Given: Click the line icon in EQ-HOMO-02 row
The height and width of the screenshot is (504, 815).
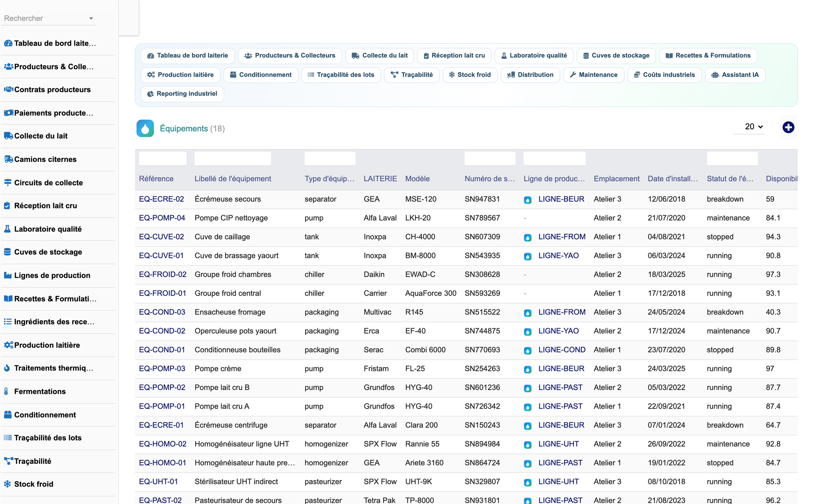Looking at the screenshot, I should (528, 445).
